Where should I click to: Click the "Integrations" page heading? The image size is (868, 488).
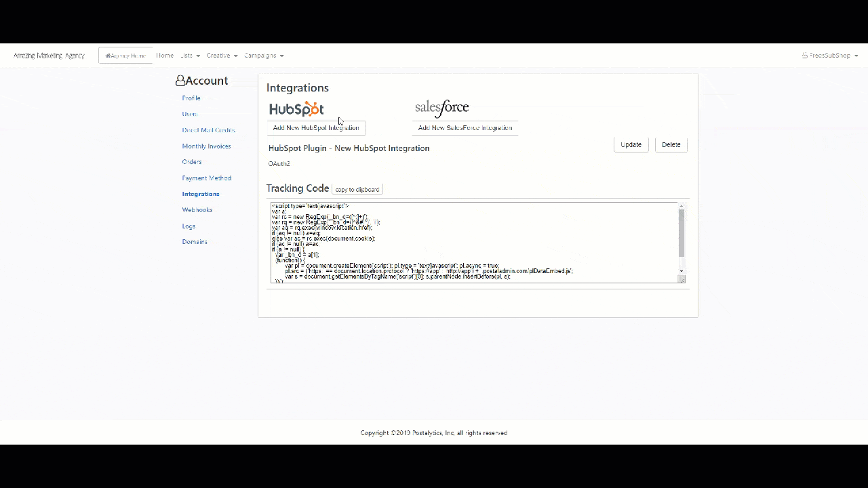coord(298,88)
